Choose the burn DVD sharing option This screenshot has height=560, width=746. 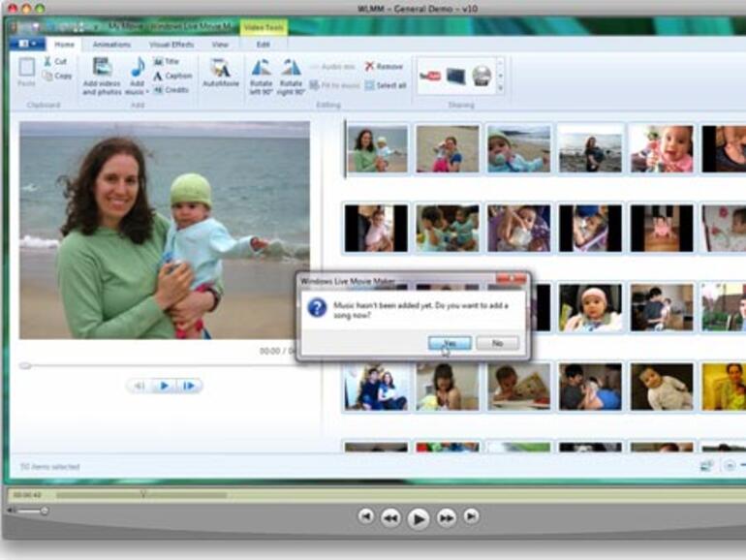[x=482, y=77]
